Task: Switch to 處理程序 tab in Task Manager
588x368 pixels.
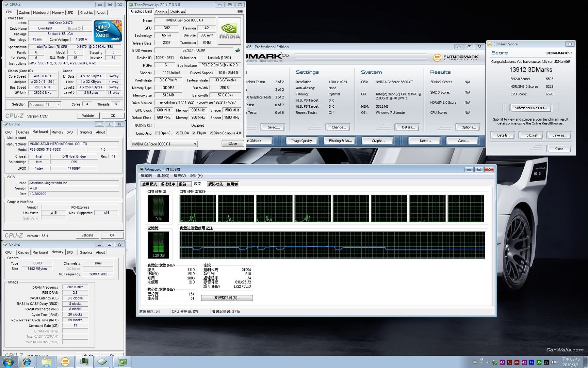Action: click(x=168, y=184)
